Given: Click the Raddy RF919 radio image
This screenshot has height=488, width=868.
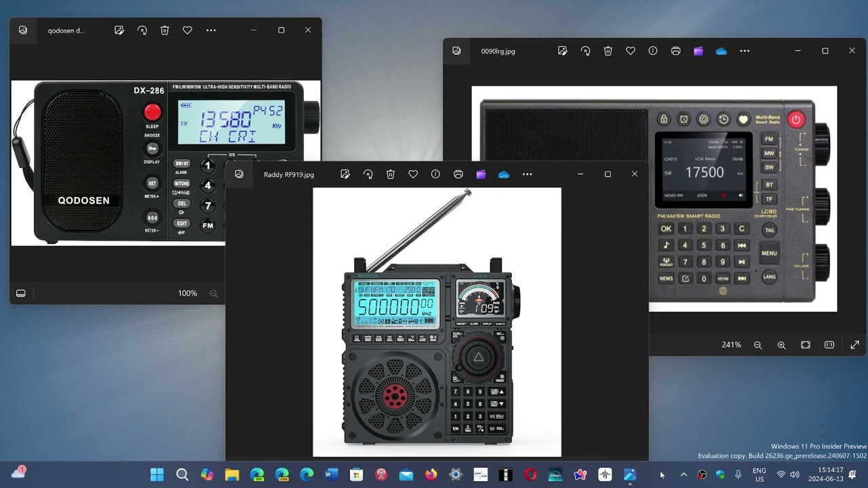Looking at the screenshot, I should 437,323.
